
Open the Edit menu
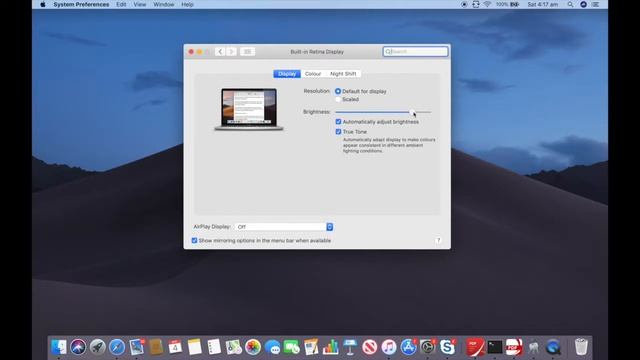(121, 4)
